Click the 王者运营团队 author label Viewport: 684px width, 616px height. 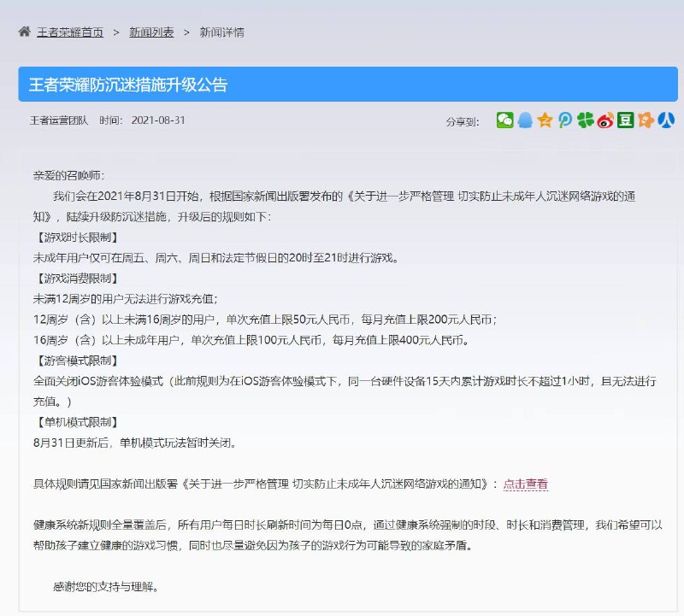58,121
